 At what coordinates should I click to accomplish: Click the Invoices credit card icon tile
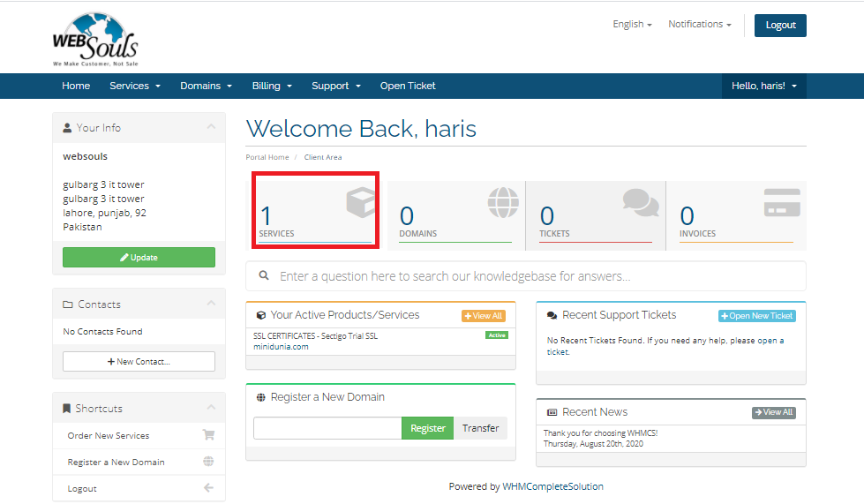tap(781, 202)
